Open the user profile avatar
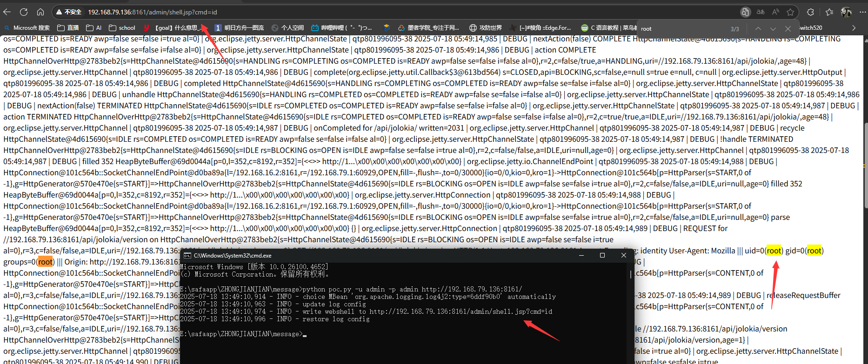This screenshot has height=364, width=868. (x=846, y=12)
